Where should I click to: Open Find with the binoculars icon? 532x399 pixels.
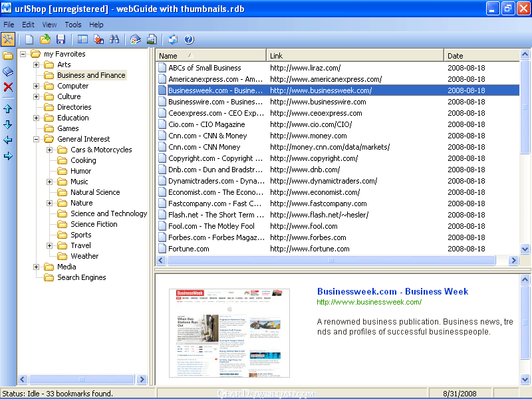pyautogui.click(x=114, y=39)
